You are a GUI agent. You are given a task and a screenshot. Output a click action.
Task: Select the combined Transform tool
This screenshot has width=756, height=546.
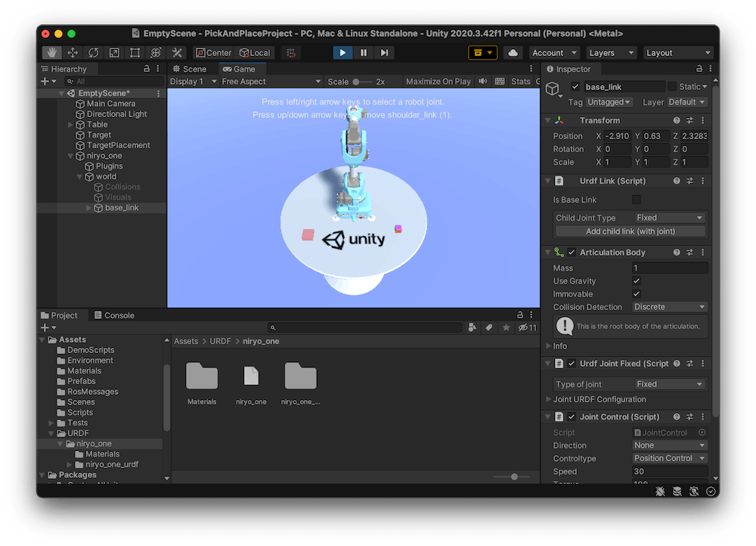pyautogui.click(x=156, y=53)
